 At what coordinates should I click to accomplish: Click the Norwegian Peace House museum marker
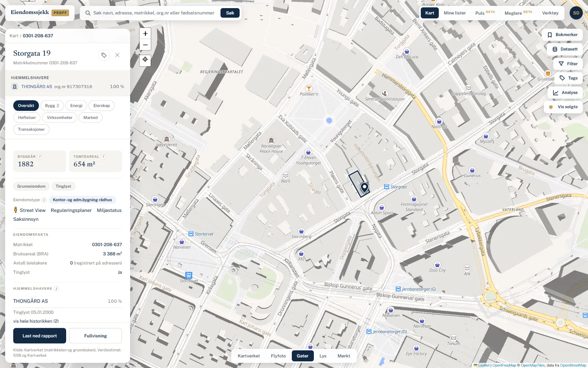(x=271, y=140)
